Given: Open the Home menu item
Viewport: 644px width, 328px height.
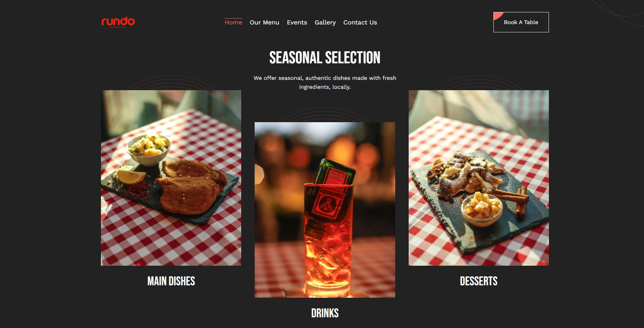Looking at the screenshot, I should click(x=233, y=22).
